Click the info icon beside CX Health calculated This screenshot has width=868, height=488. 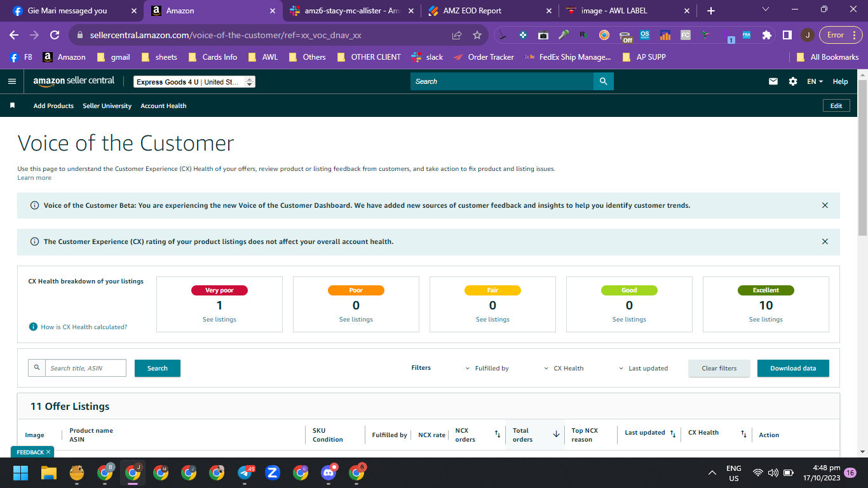[33, 327]
